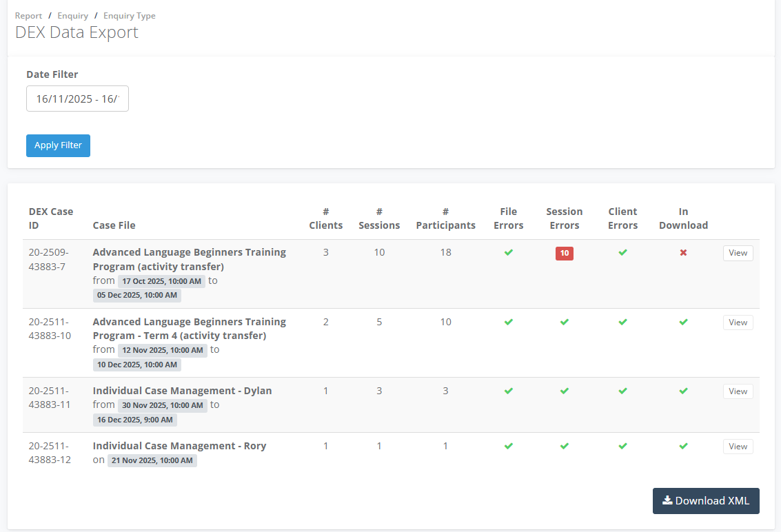The width and height of the screenshot is (781, 532).
Task: View case 20-2509-43883-7 details
Action: (x=738, y=253)
